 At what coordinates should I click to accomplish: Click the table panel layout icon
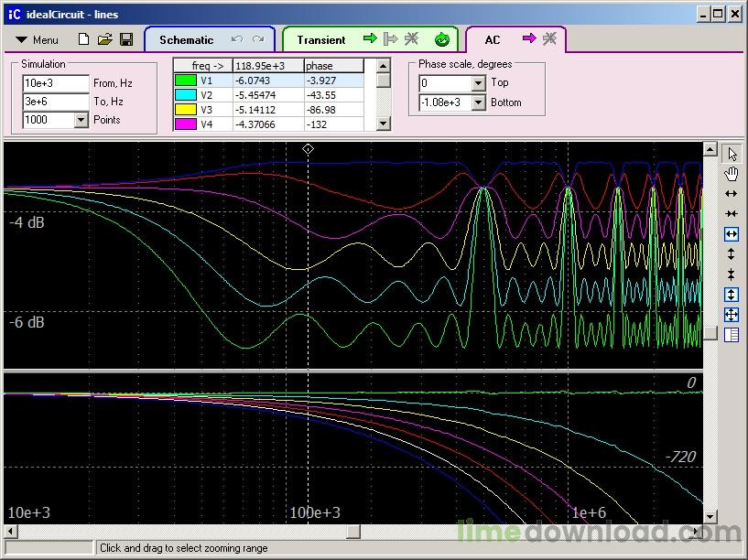732,335
